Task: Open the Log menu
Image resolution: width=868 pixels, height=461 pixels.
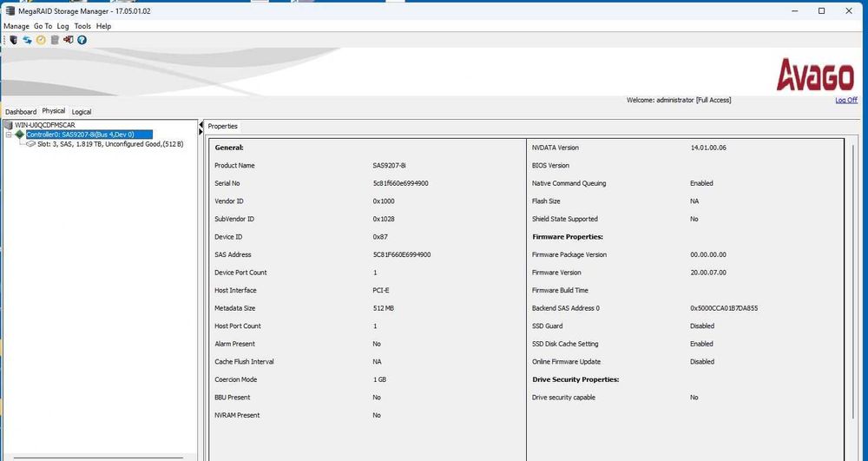Action: [x=62, y=26]
